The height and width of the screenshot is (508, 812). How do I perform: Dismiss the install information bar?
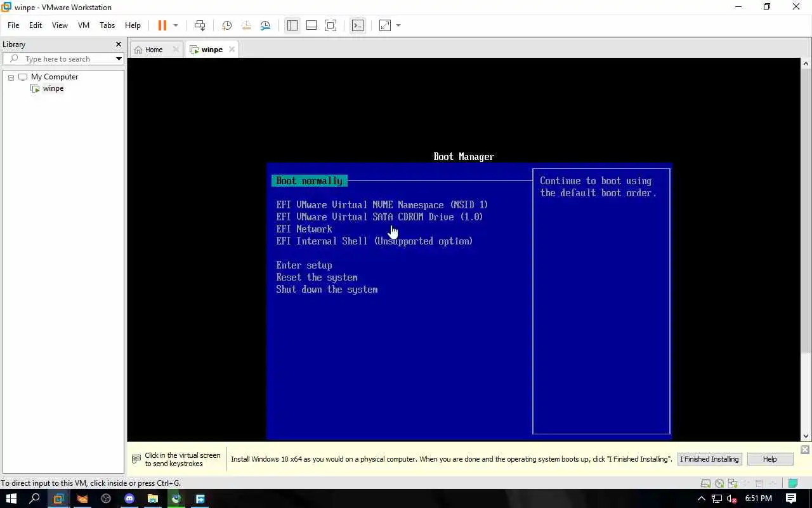coord(804,450)
